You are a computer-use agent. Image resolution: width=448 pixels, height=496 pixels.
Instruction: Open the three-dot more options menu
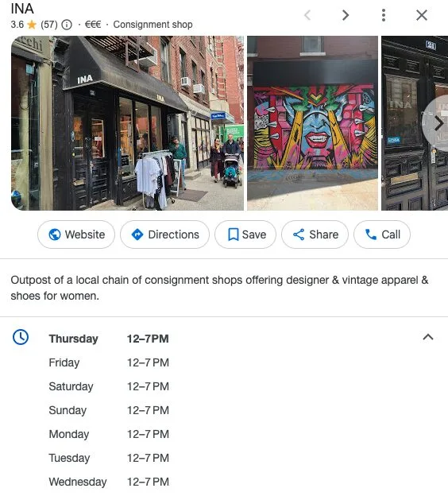[383, 15]
